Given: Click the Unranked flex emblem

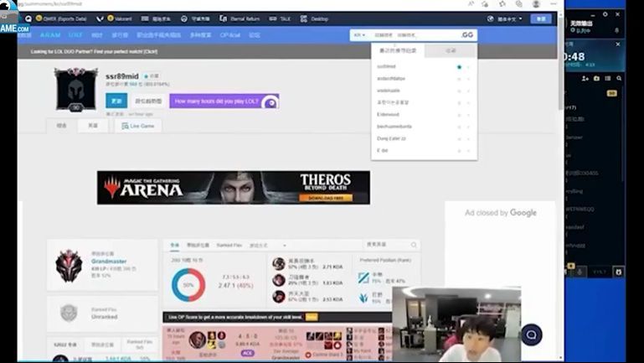Looking at the screenshot, I should tap(69, 313).
